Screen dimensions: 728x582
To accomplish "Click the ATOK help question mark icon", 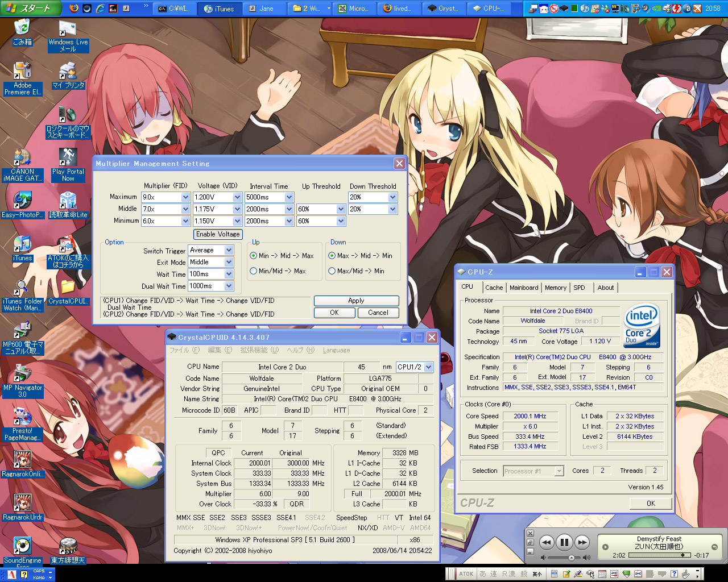I will pyautogui.click(x=674, y=574).
